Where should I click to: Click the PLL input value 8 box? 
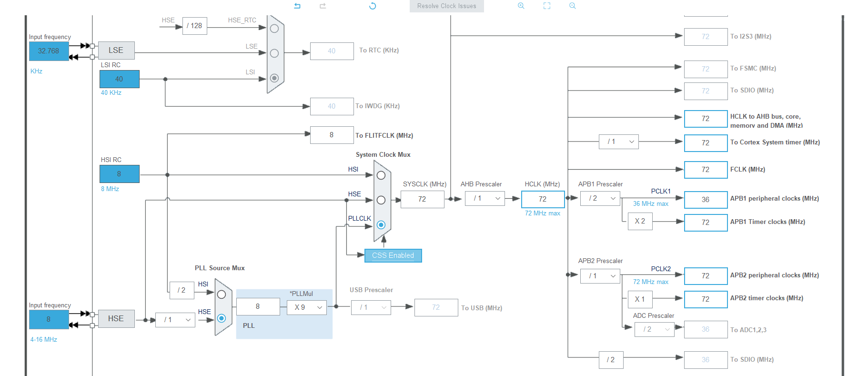pos(258,306)
